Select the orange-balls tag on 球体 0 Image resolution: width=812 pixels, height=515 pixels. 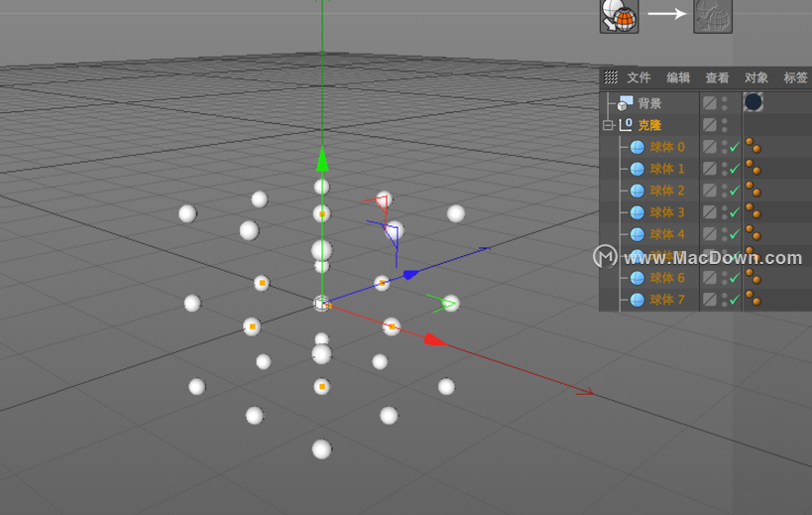tap(753, 146)
